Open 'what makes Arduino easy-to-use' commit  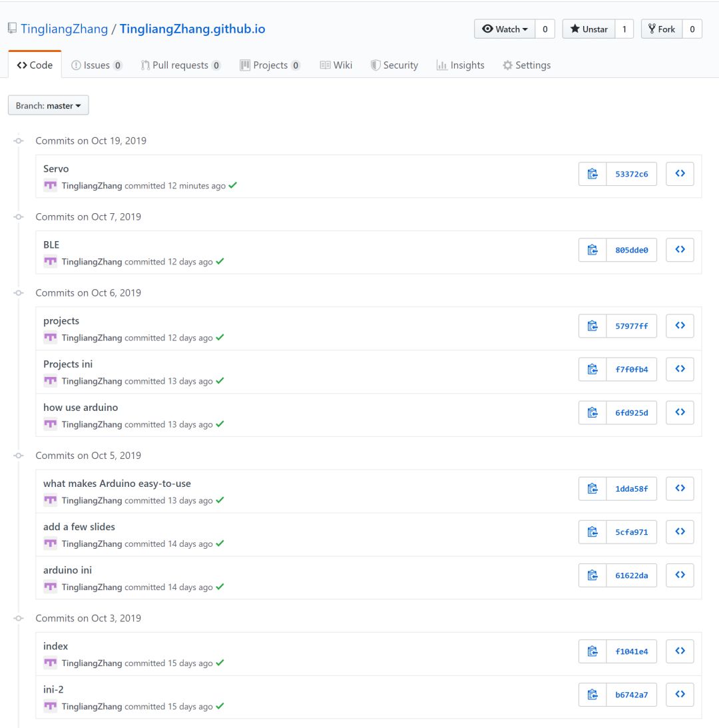[117, 484]
